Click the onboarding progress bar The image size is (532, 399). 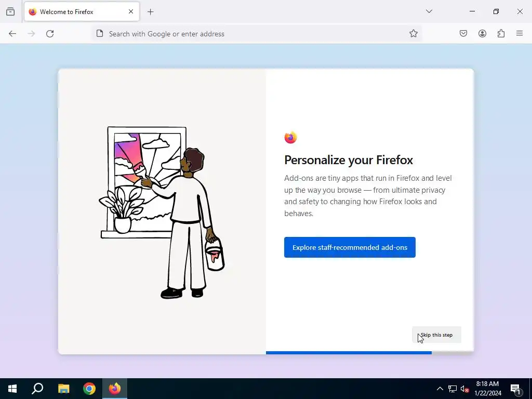coord(370,353)
